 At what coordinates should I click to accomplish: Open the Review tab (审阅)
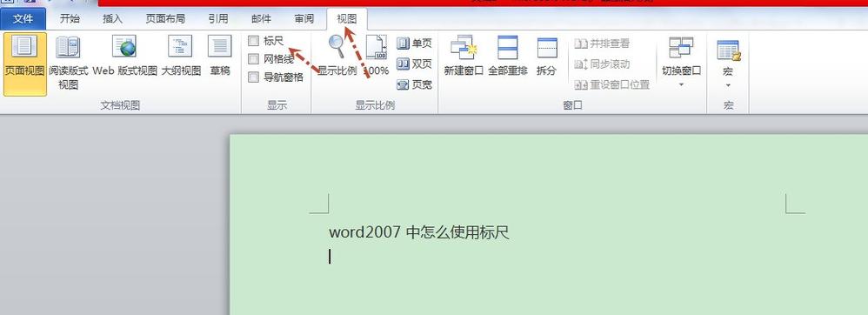[x=304, y=19]
